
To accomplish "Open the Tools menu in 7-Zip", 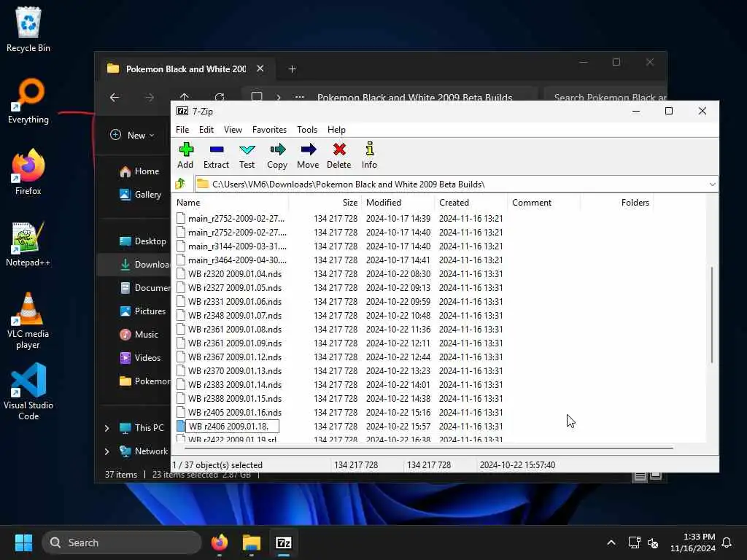I will coord(307,130).
